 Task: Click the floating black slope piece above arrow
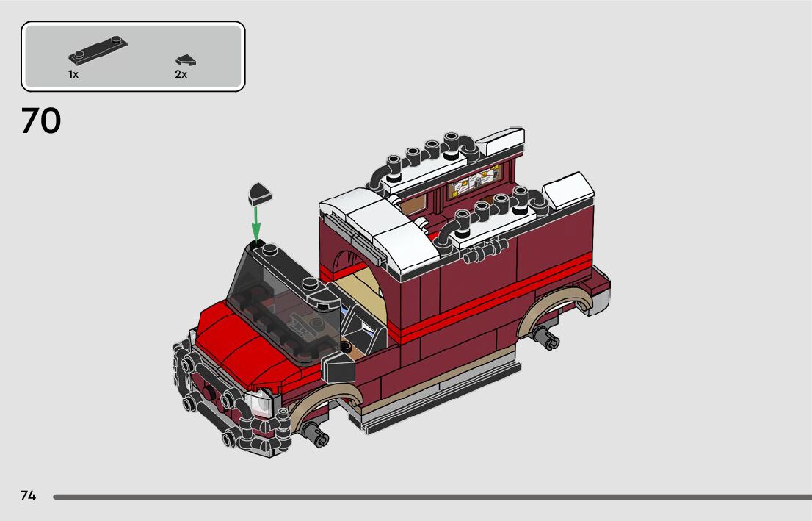[260, 193]
